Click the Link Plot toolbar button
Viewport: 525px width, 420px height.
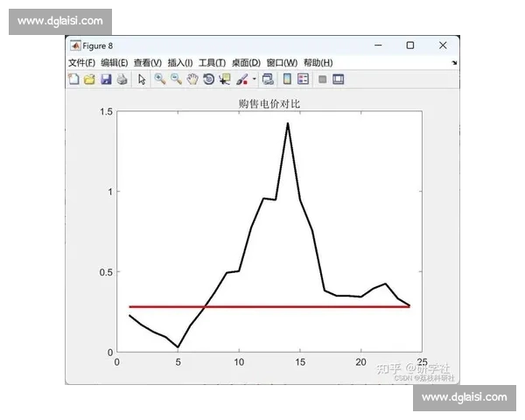tap(268, 79)
